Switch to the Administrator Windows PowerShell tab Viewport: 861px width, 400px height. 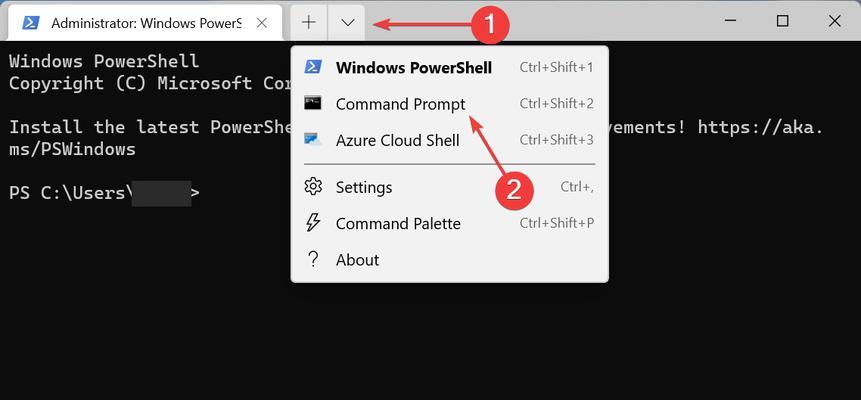[x=146, y=23]
